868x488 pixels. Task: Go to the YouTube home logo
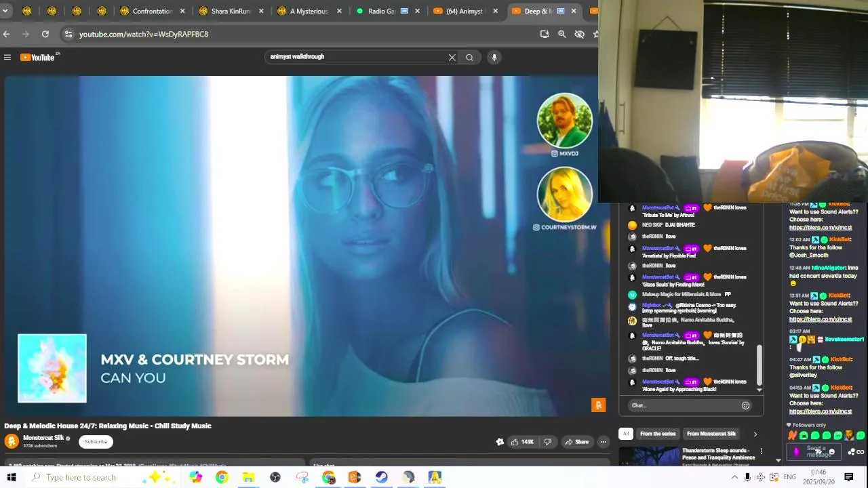38,58
